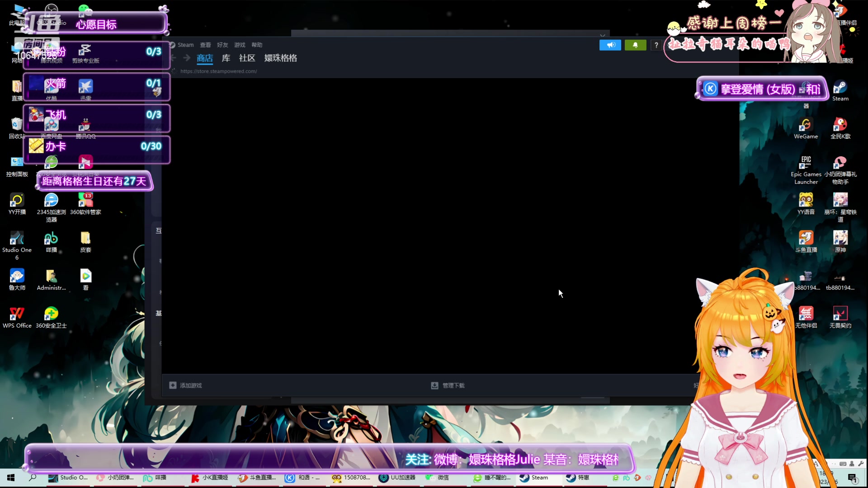The height and width of the screenshot is (488, 868).
Task: Click the Steam desktop shortcut icon
Action: (x=840, y=90)
